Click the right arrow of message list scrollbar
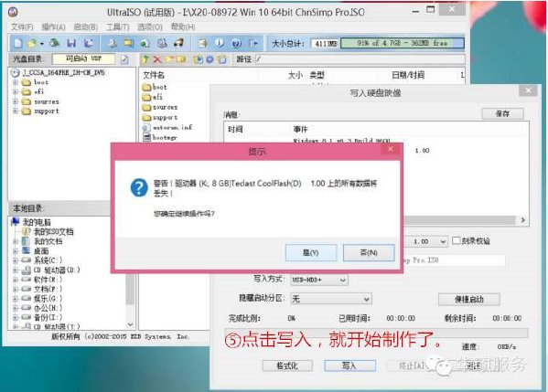 [x=522, y=220]
